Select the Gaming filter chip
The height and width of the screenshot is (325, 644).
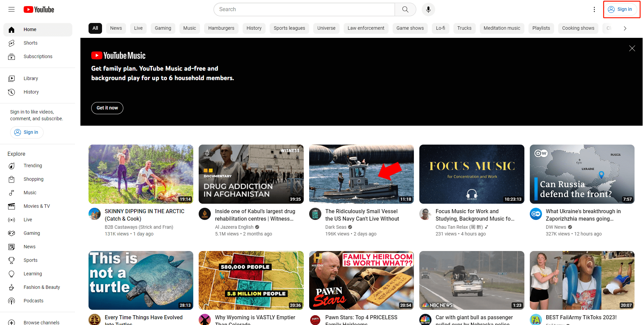coord(163,28)
